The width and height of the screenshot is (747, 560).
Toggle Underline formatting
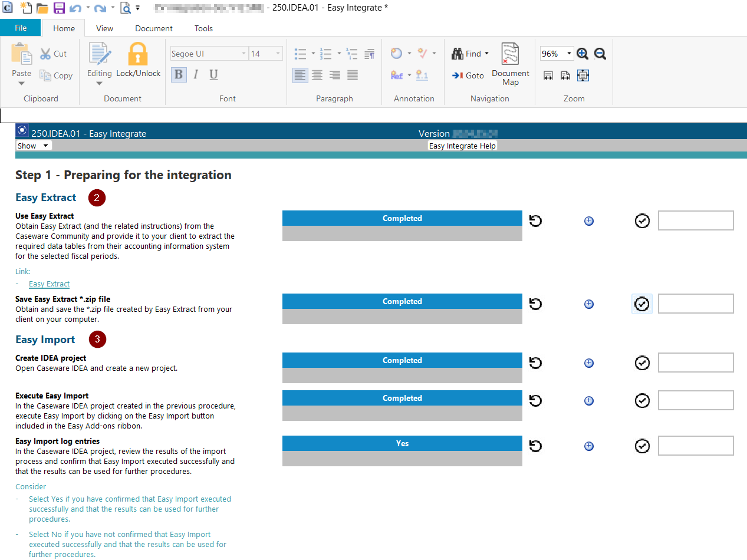point(213,74)
